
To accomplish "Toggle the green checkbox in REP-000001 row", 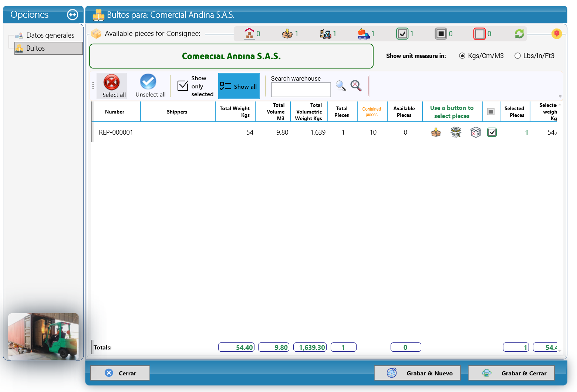I will pyautogui.click(x=492, y=132).
